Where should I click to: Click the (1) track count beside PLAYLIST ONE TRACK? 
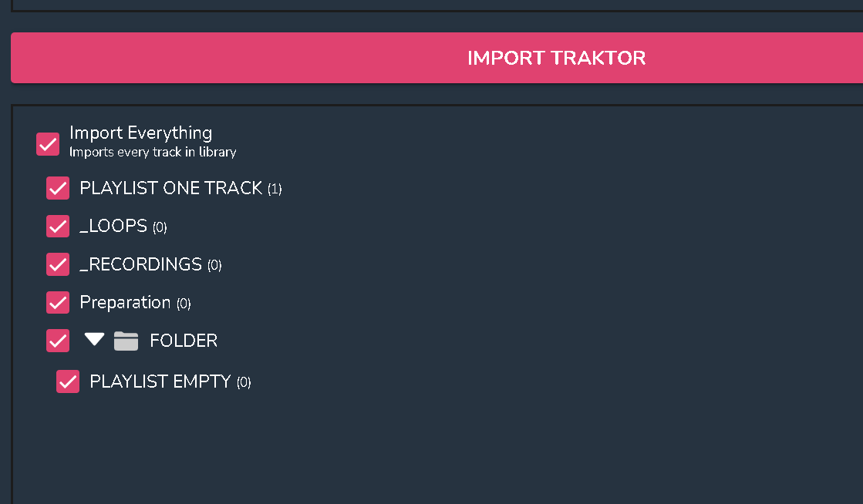275,189
